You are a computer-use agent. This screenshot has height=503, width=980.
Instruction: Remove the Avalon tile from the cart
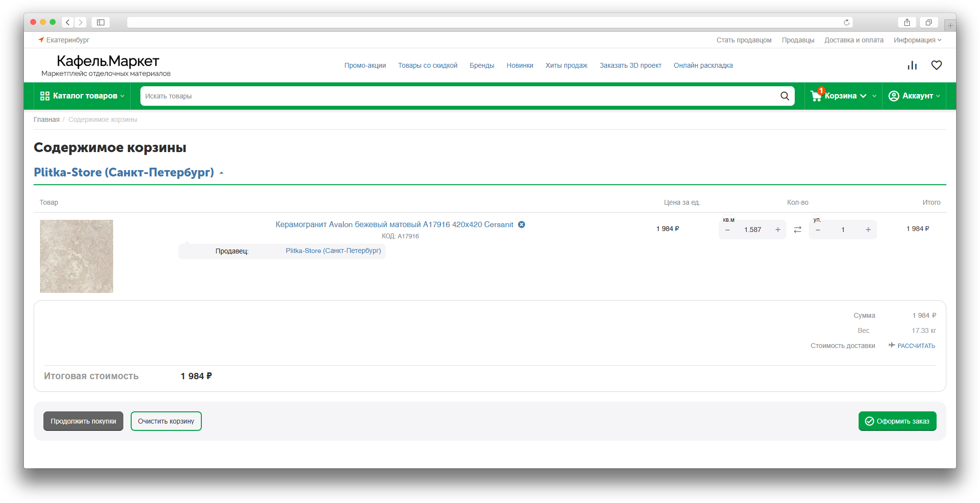click(x=522, y=225)
